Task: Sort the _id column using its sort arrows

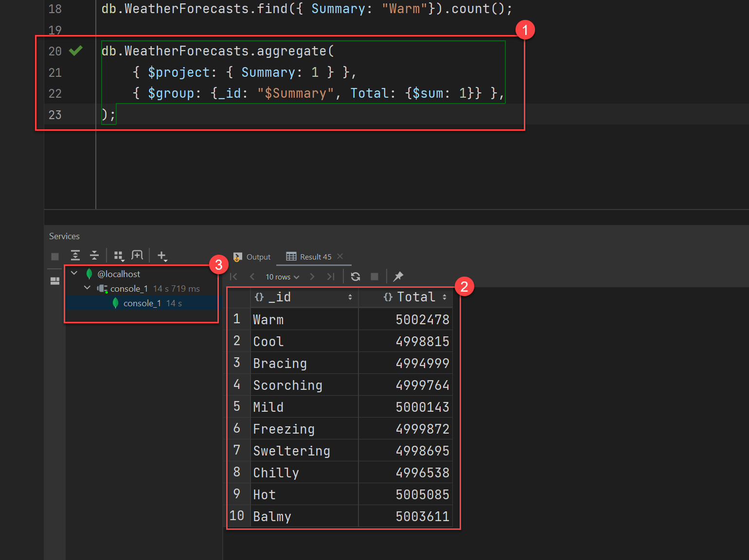Action: [x=350, y=297]
